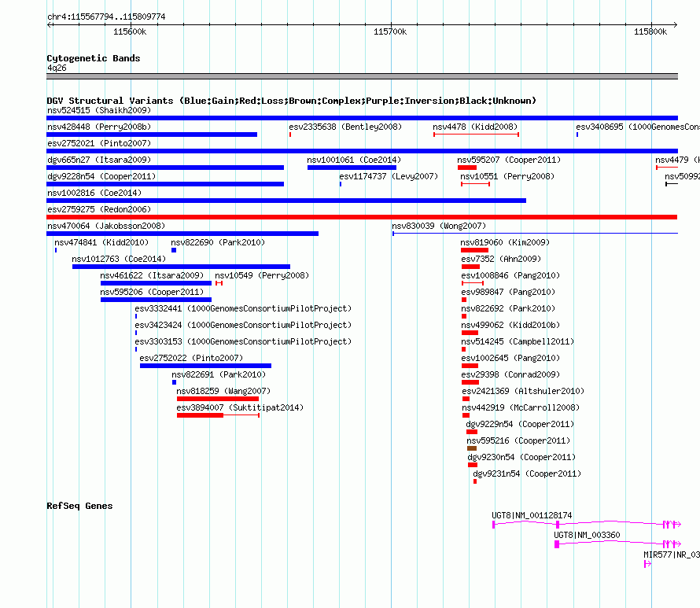
Task: Open dgv9229n54 (Cooper2011) label
Action: point(520,424)
